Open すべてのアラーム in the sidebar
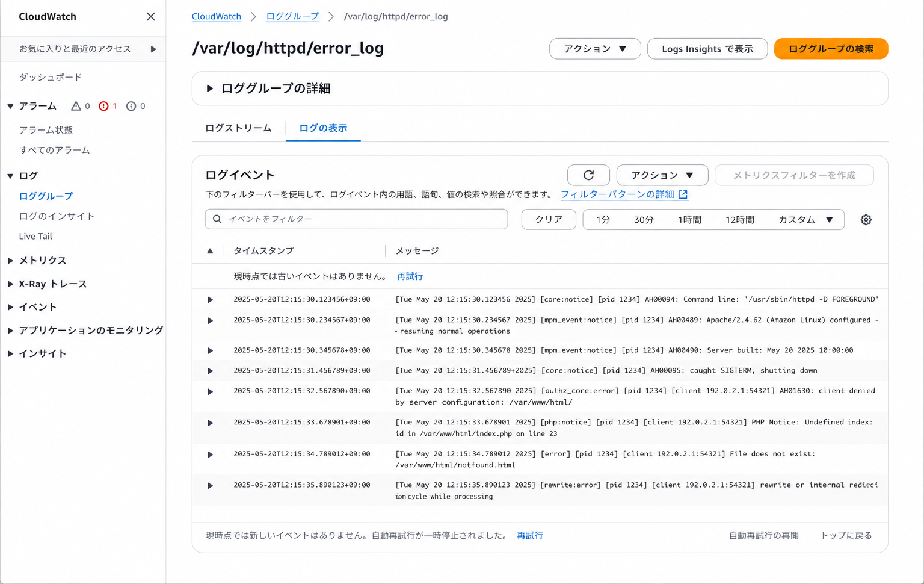This screenshot has width=924, height=584. click(54, 150)
